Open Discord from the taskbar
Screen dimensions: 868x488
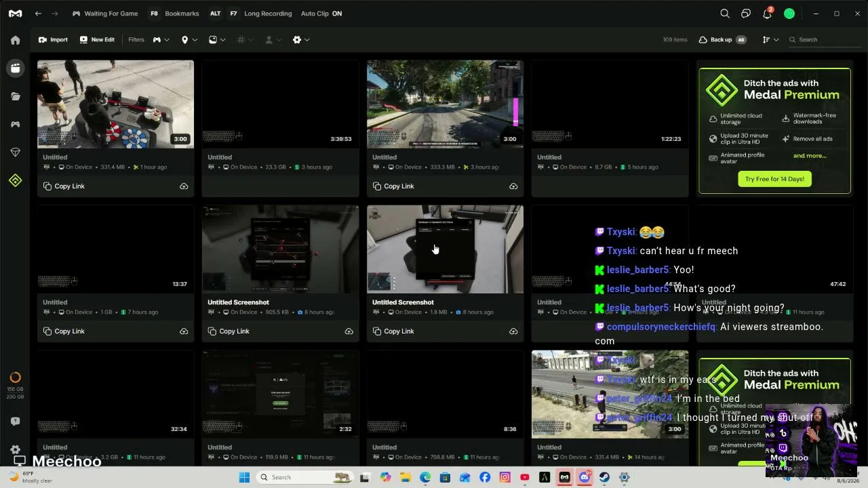point(585,477)
